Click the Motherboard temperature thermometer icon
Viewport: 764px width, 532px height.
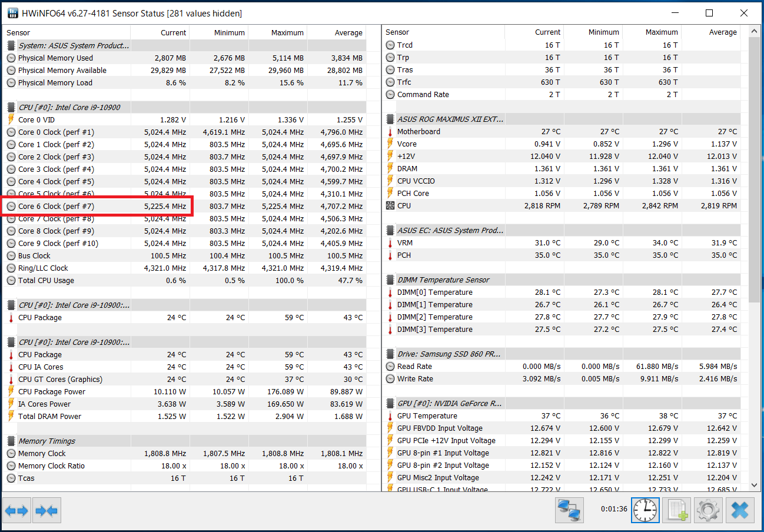(390, 131)
